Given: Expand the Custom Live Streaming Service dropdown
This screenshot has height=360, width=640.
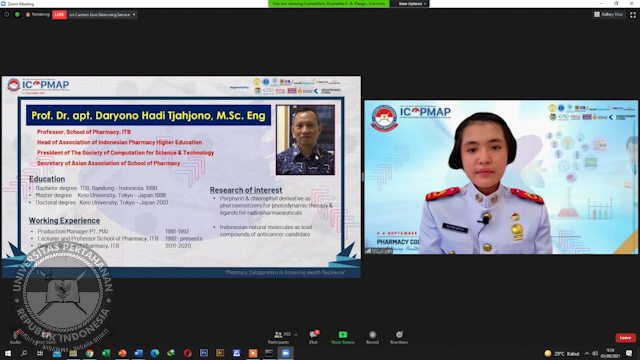Looking at the screenshot, I should tap(102, 15).
